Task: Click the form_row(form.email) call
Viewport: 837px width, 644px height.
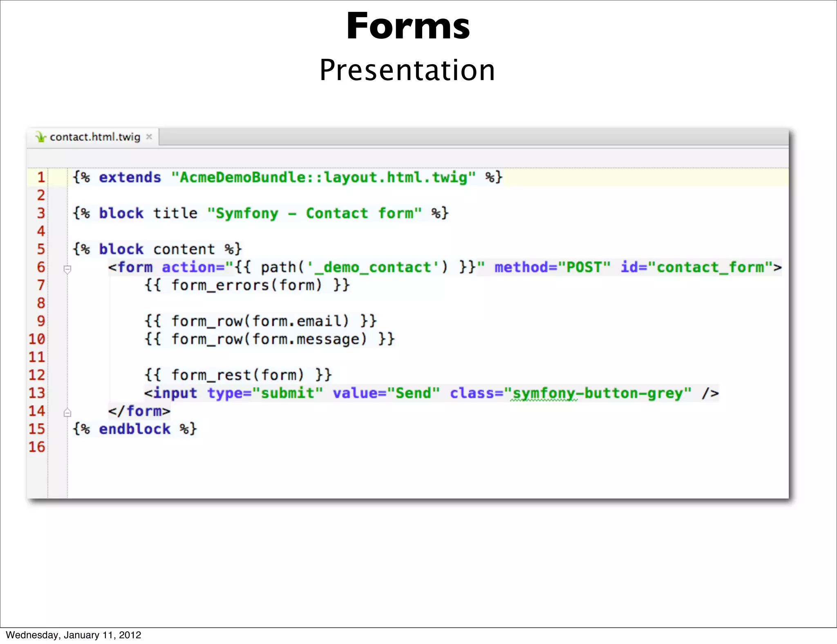Action: pyautogui.click(x=260, y=321)
